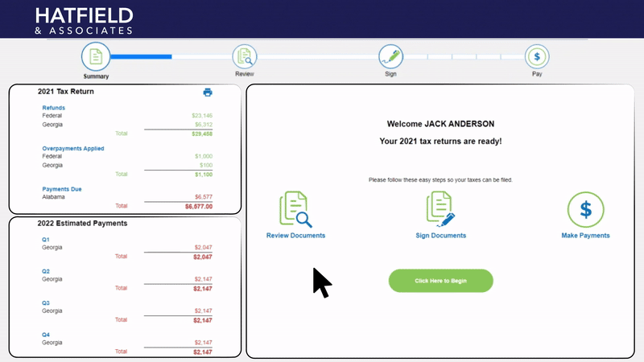
Task: Select Q2 total $2,147
Action: (x=203, y=289)
